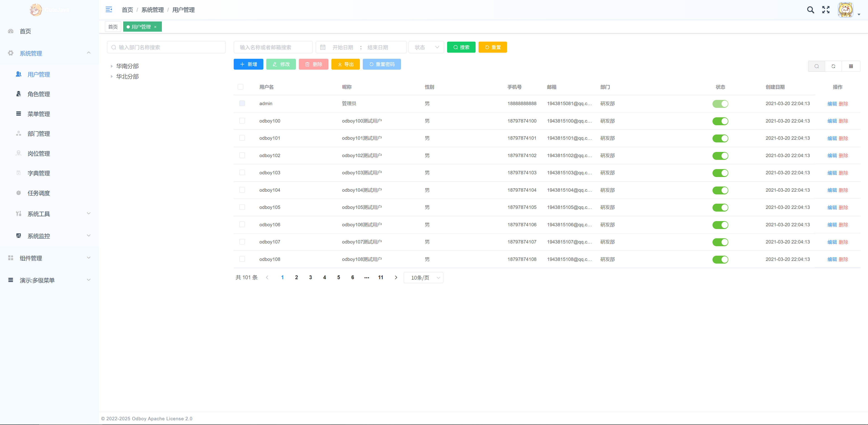Check the checkbox for odboy103 row

(242, 172)
